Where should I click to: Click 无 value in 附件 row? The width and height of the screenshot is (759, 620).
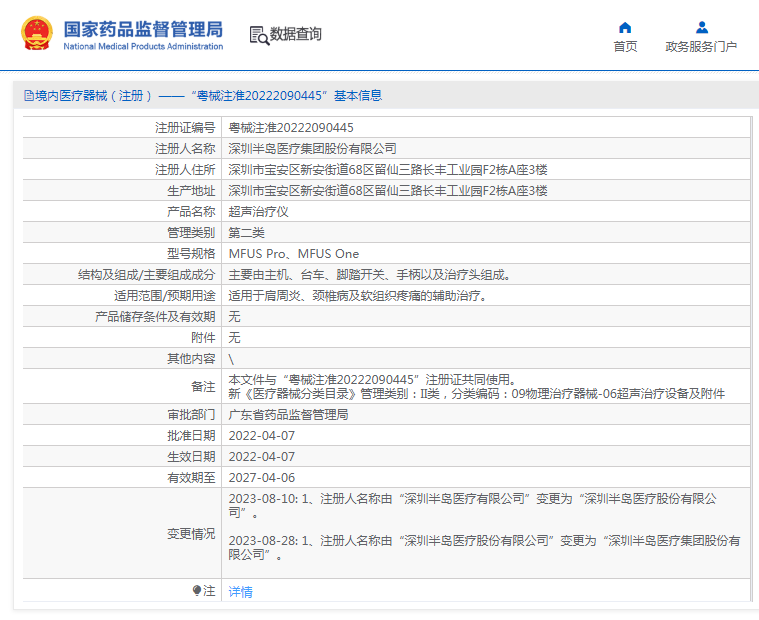[x=234, y=338]
